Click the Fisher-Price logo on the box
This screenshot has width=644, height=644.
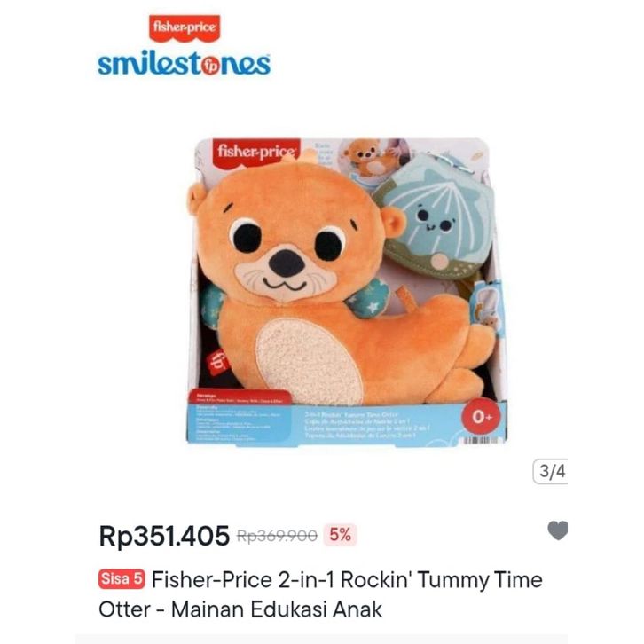point(255,152)
